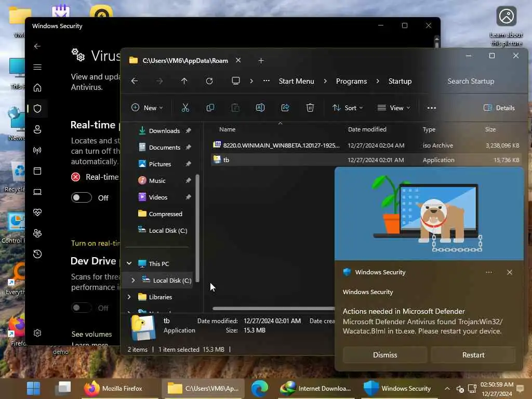
Task: Select the 8220.0.WINMAIN_WIN8BETA iso file
Action: tap(366, 145)
